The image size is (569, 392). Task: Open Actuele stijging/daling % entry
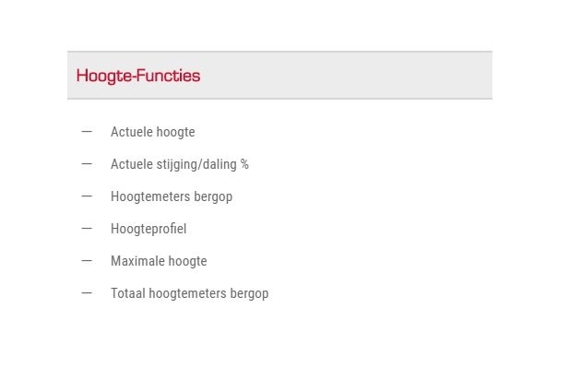click(180, 164)
